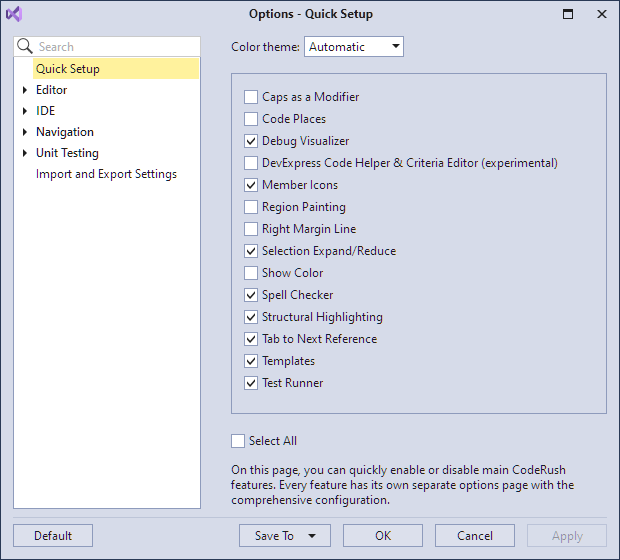The width and height of the screenshot is (620, 560).
Task: Click the 'Options - Quick Setup' title
Action: coord(311,14)
